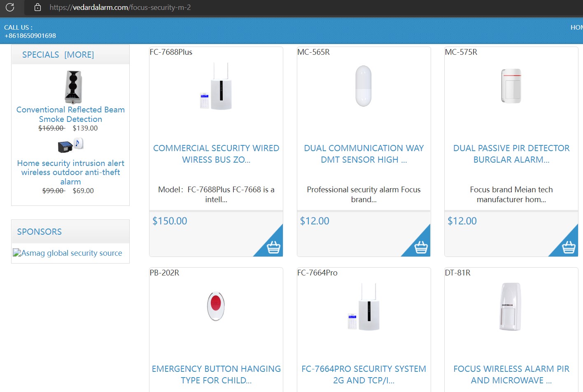Screen dimensions: 583x392
Task: Click basket icon for MC-575R detector
Action: pyautogui.click(x=568, y=247)
